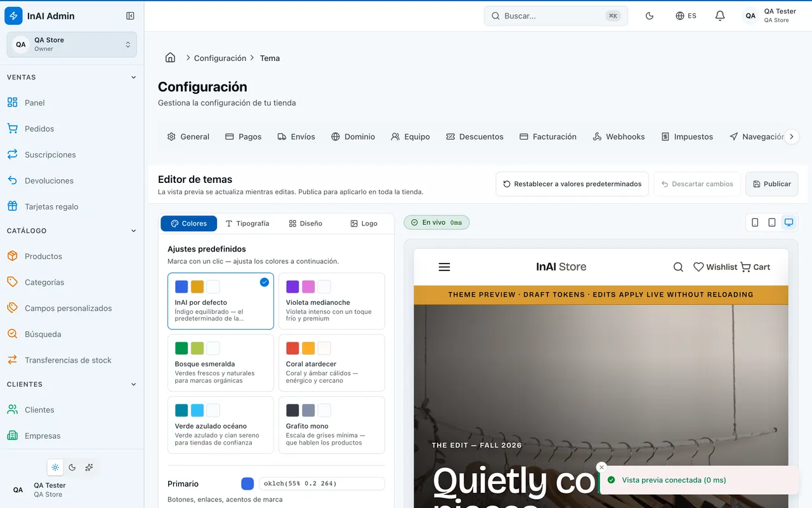812x508 pixels.
Task: Open the Dominio settings tab
Action: (353, 137)
